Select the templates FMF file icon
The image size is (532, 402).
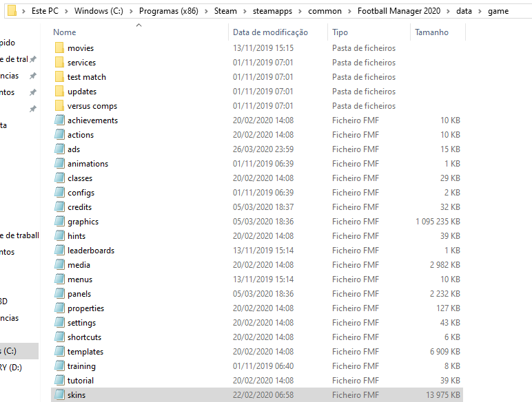tap(59, 352)
